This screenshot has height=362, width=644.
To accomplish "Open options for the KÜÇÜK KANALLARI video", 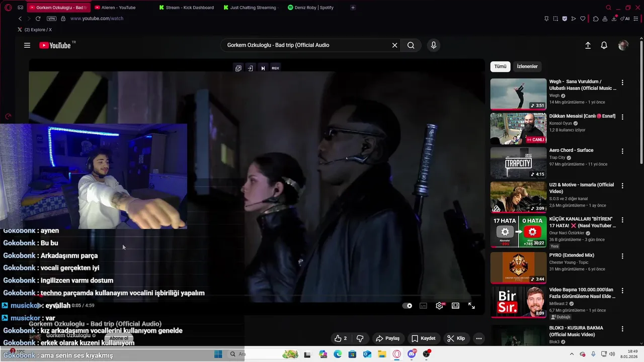I will click(622, 220).
